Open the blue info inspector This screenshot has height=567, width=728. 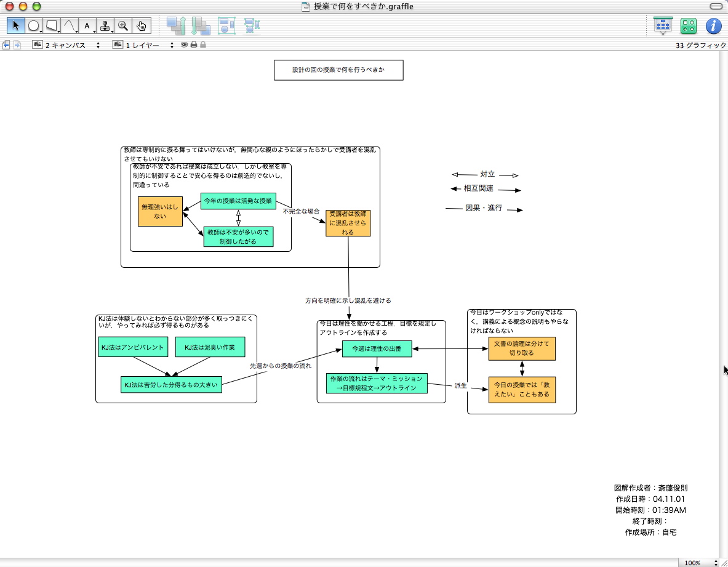coord(713,26)
